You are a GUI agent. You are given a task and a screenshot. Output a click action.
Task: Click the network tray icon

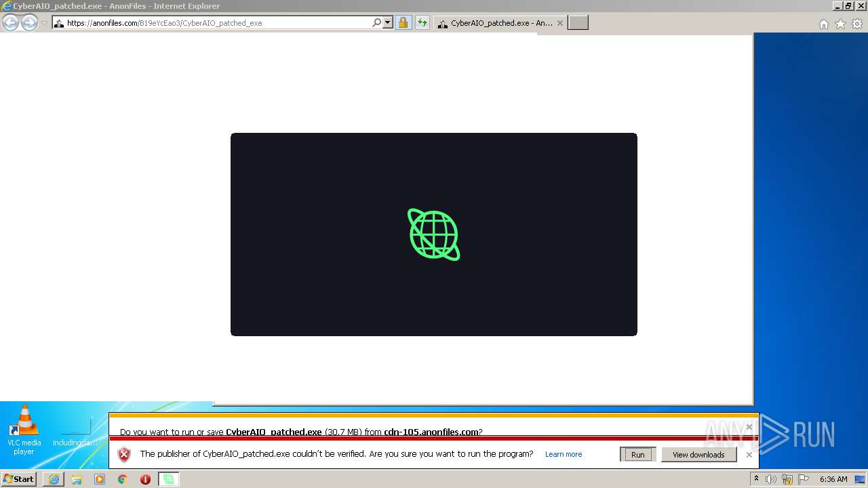pyautogui.click(x=788, y=479)
